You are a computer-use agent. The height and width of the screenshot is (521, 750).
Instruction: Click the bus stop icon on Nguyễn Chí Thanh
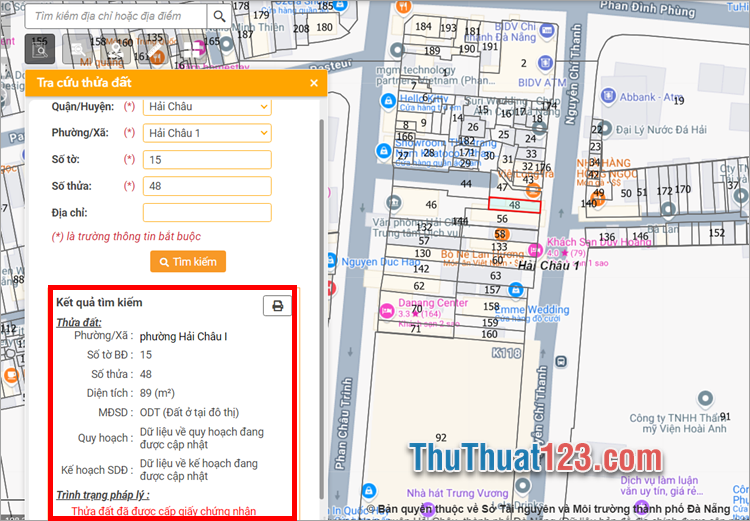pos(562,361)
